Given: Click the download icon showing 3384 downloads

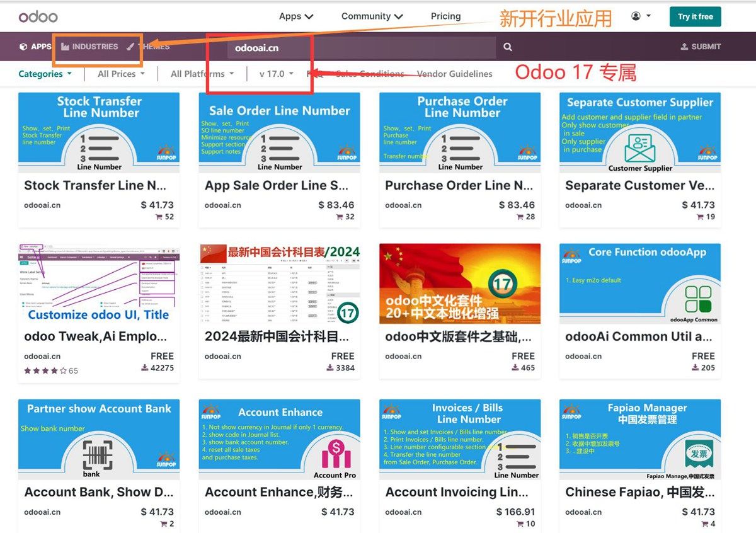Looking at the screenshot, I should pos(329,367).
